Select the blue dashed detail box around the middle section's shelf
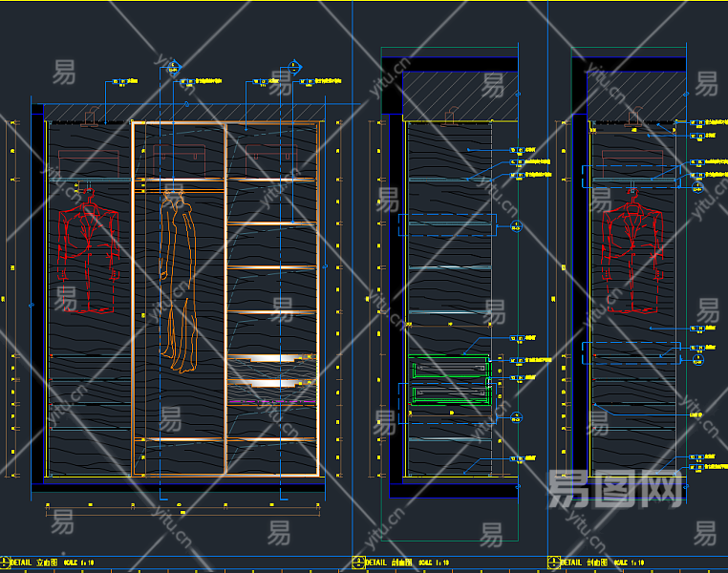728x573 pixels. click(x=447, y=224)
